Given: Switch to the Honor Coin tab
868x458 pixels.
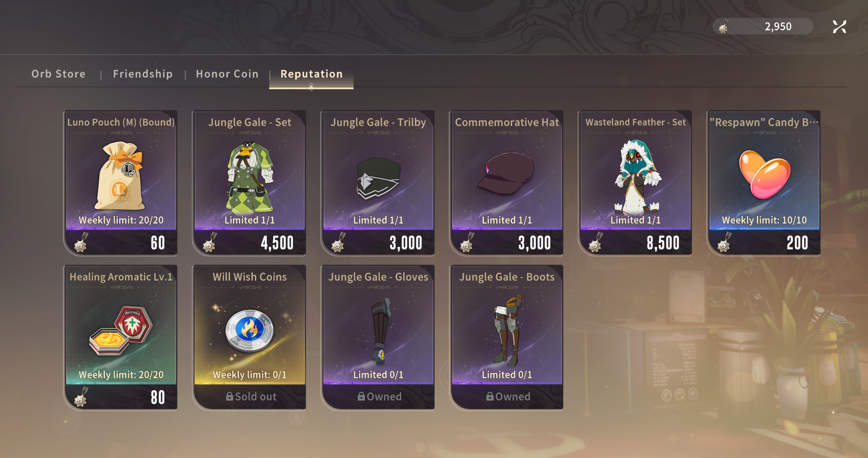Looking at the screenshot, I should pyautogui.click(x=227, y=74).
